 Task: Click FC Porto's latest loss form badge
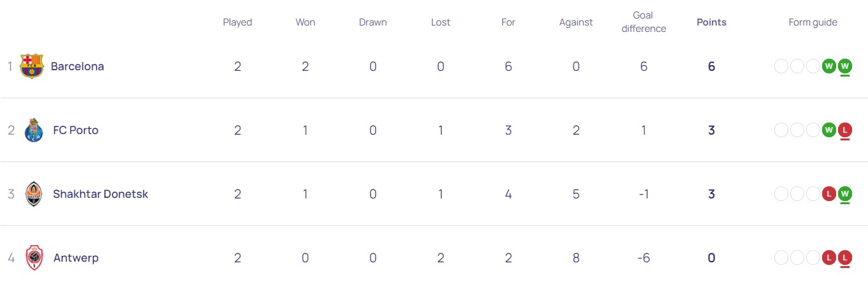(845, 130)
